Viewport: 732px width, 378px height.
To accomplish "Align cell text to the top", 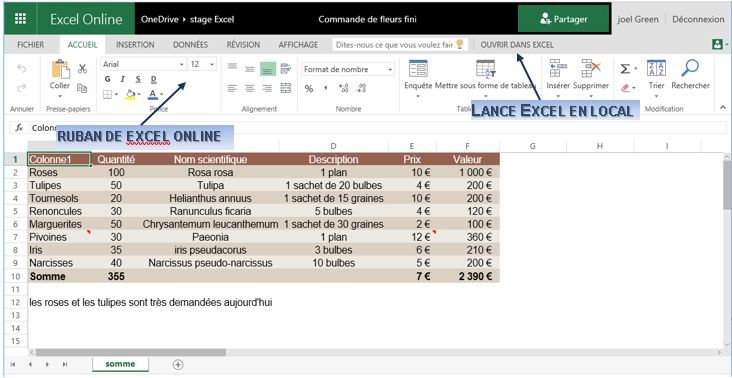I will point(232,67).
